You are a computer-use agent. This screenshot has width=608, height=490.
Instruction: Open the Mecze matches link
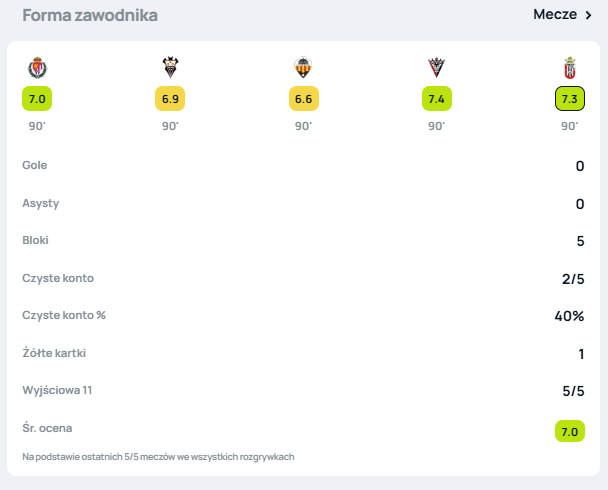555,15
